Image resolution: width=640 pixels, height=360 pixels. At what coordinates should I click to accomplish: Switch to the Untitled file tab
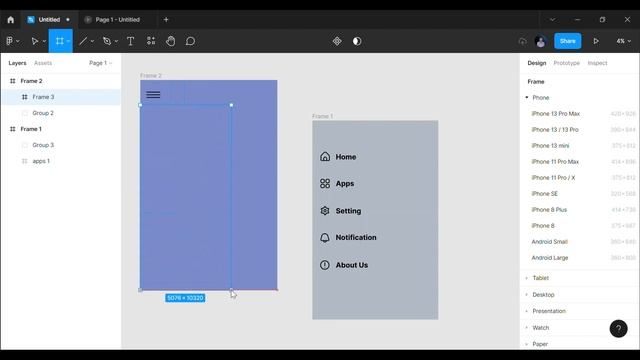click(49, 20)
